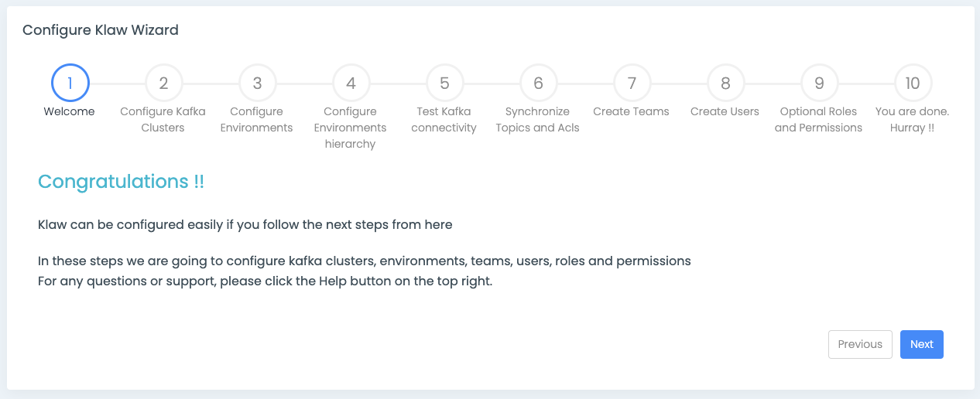This screenshot has height=399, width=980.
Task: Choose step 6 circle
Action: tap(538, 83)
